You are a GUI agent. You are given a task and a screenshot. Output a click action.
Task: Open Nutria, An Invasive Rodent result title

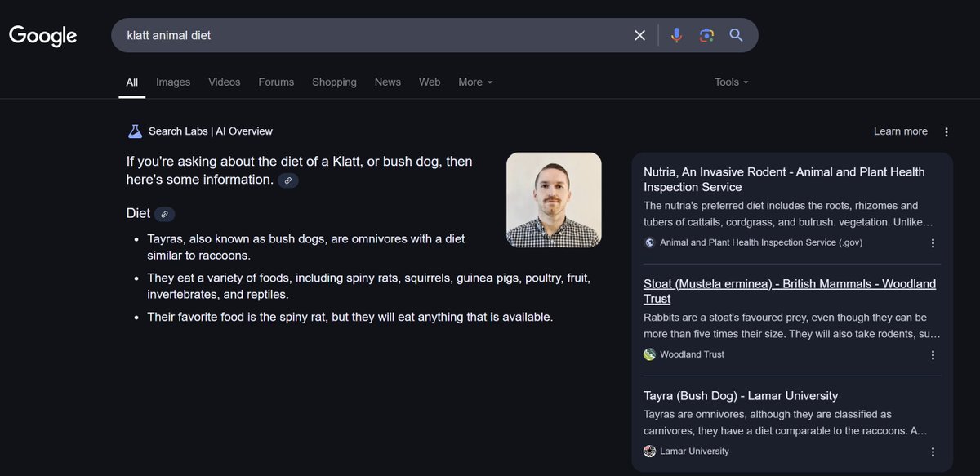784,179
